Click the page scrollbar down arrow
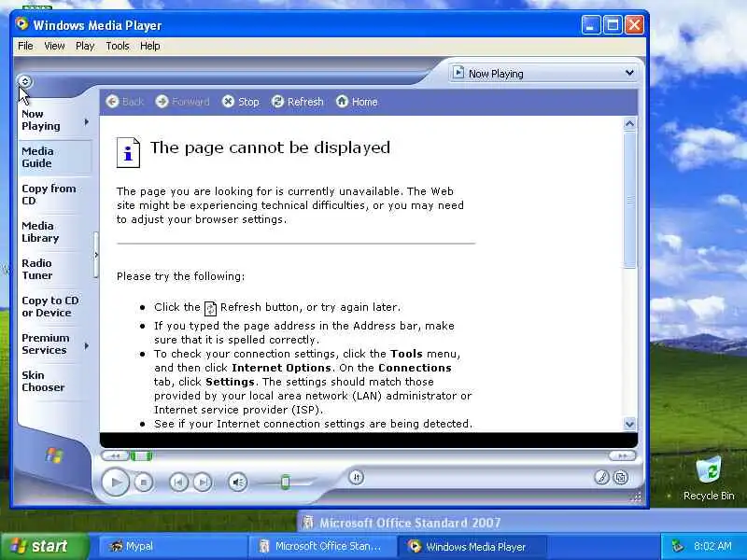The image size is (747, 560). coord(629,424)
